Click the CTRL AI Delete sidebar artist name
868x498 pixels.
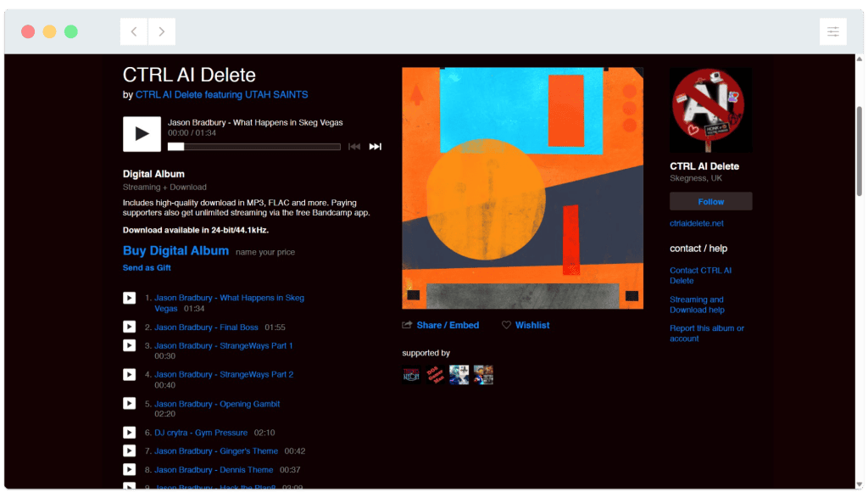(704, 166)
